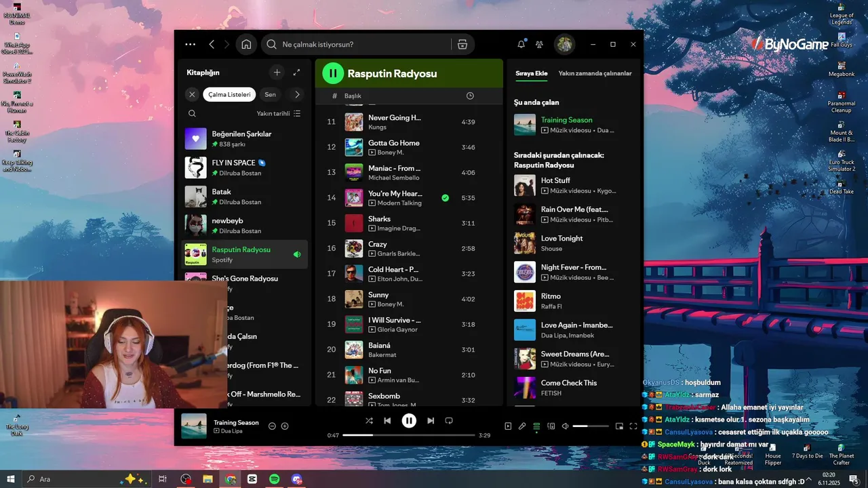Viewport: 868px width, 488px height.
Task: Toggle saved checkmark on You're My Heart
Action: pyautogui.click(x=446, y=198)
